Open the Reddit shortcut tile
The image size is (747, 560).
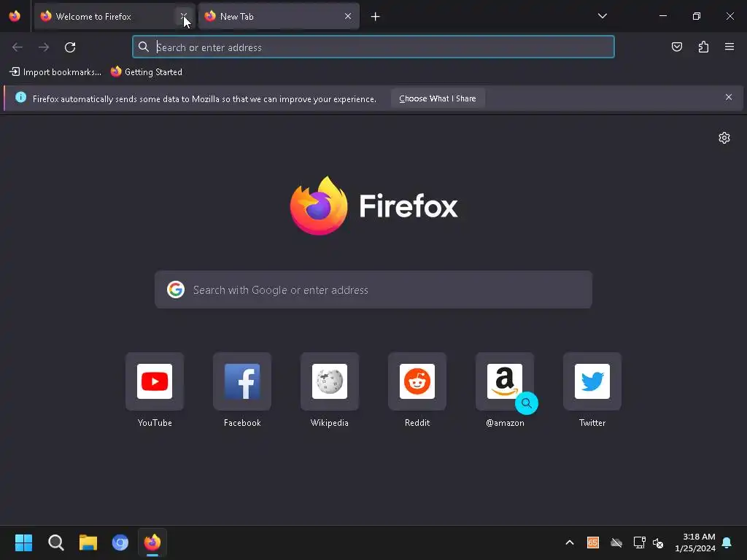pyautogui.click(x=417, y=381)
